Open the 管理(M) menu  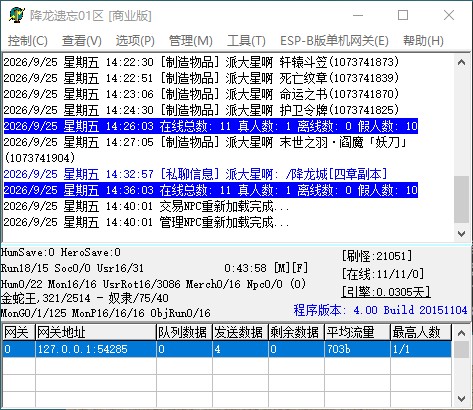[191, 41]
